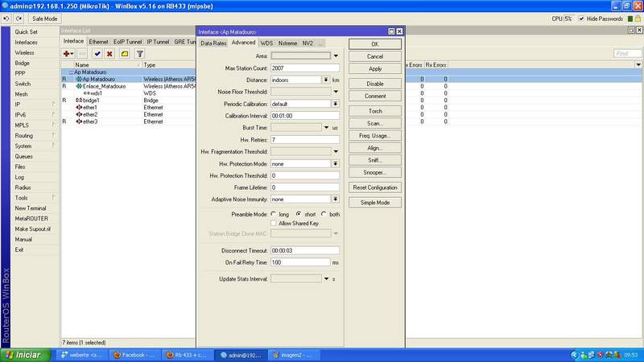Click the Apply button

point(375,68)
